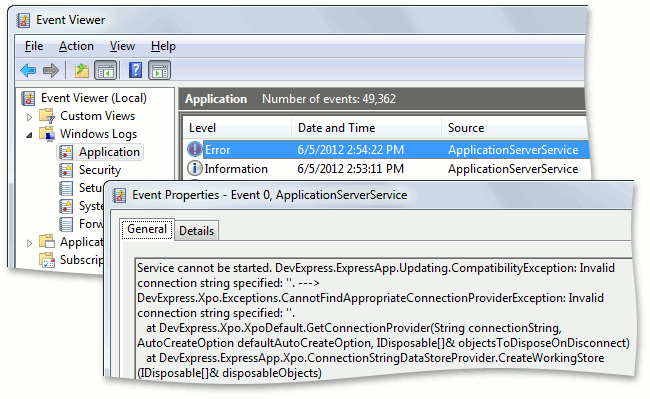The height and width of the screenshot is (399, 650).
Task: Click the Up One Level folder icon
Action: click(82, 70)
